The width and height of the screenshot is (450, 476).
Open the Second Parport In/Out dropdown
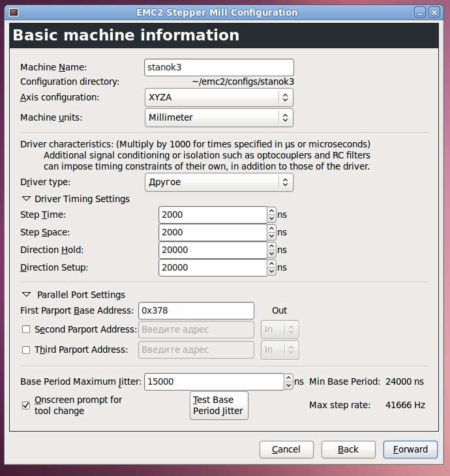point(280,330)
